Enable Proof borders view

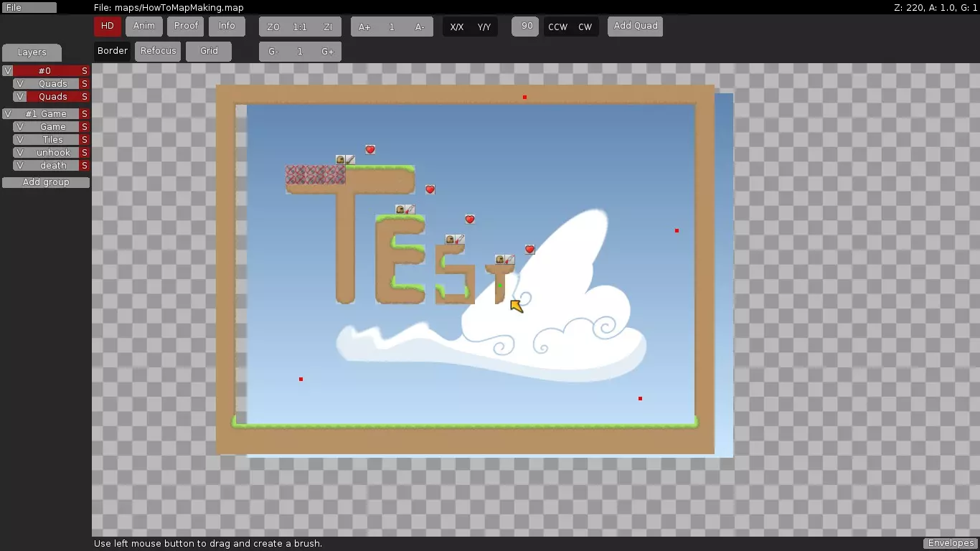[x=186, y=27]
